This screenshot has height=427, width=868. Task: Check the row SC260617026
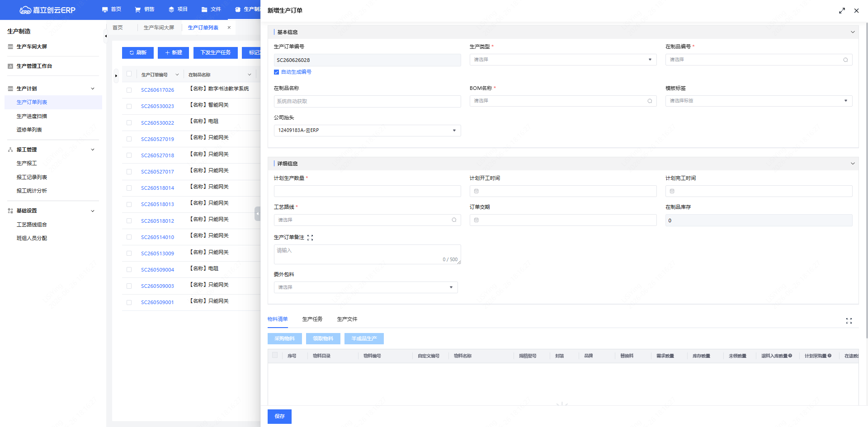coord(129,90)
